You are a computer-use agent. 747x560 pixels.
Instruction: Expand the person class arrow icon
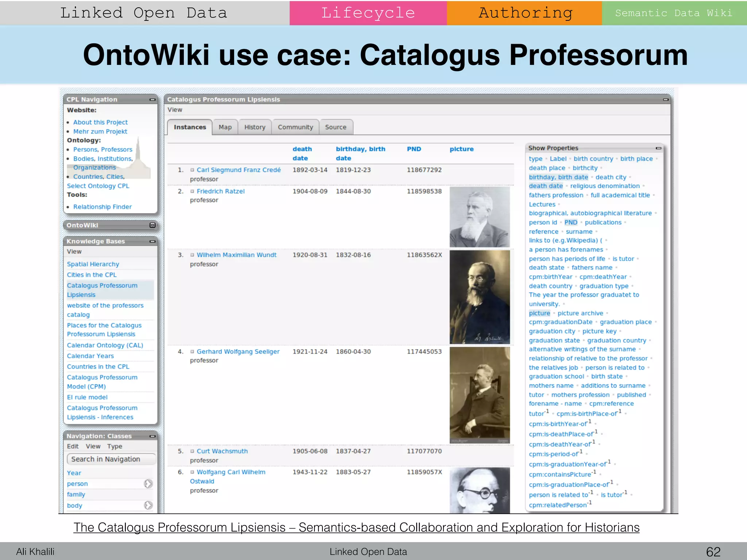pos(148,484)
